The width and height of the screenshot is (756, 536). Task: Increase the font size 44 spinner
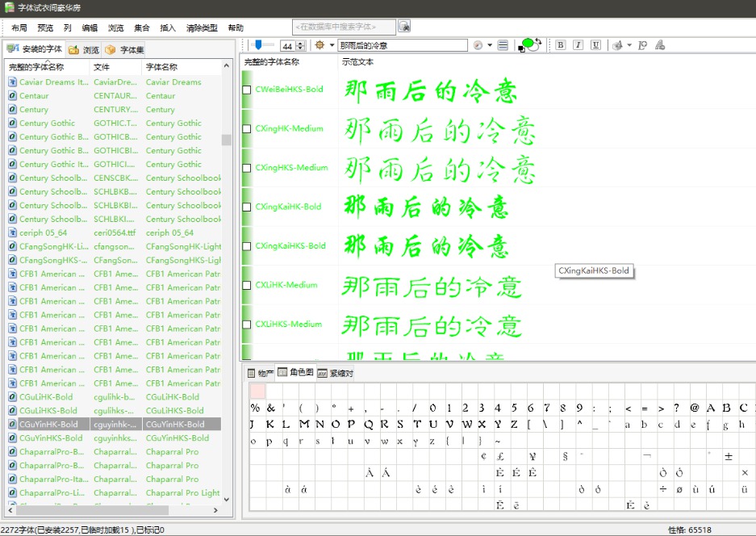[x=301, y=43]
